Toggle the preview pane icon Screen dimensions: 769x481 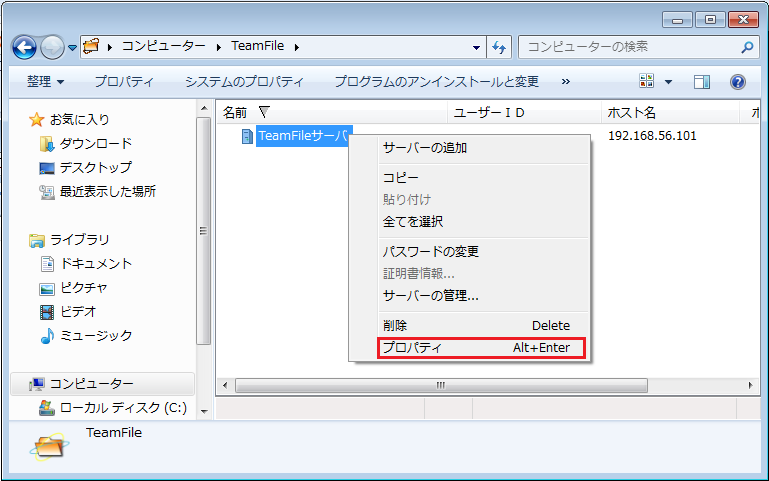click(702, 82)
